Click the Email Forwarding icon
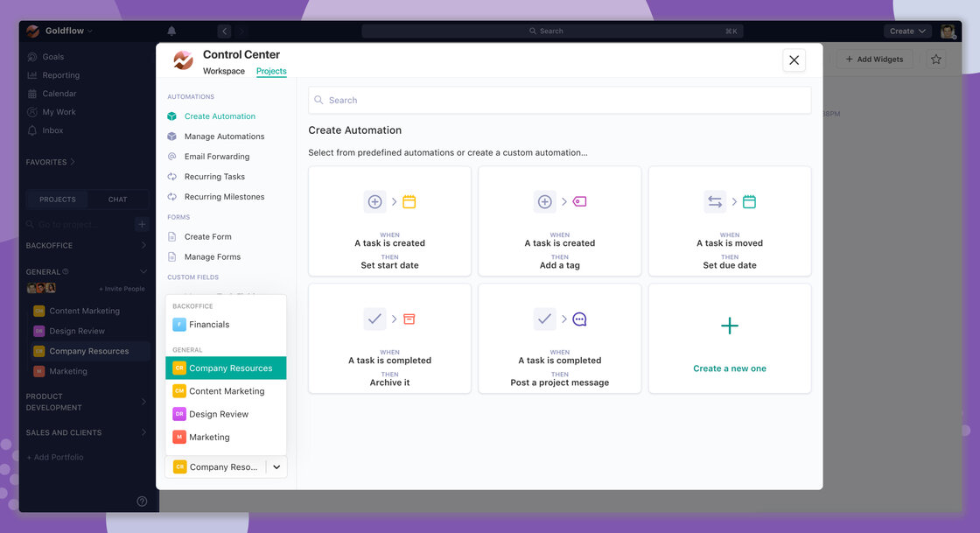The height and width of the screenshot is (533, 980). tap(172, 157)
